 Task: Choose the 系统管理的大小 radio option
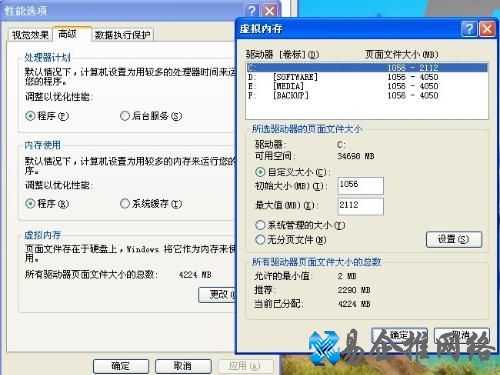(260, 225)
